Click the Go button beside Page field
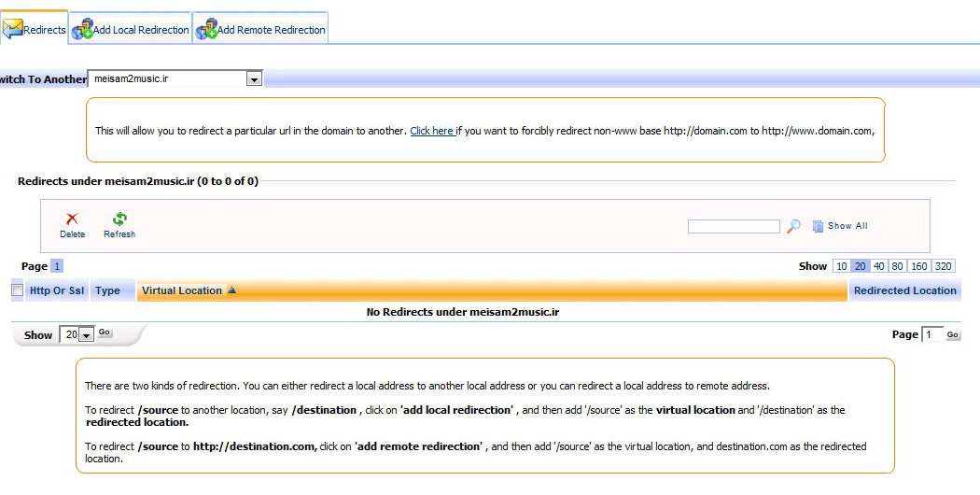This screenshot has height=495, width=980. [953, 334]
